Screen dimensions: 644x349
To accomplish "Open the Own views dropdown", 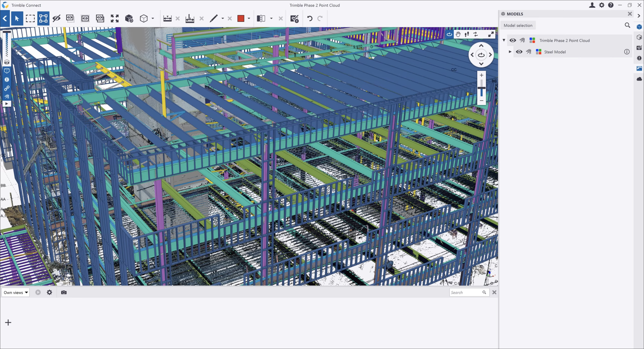I will [15, 292].
